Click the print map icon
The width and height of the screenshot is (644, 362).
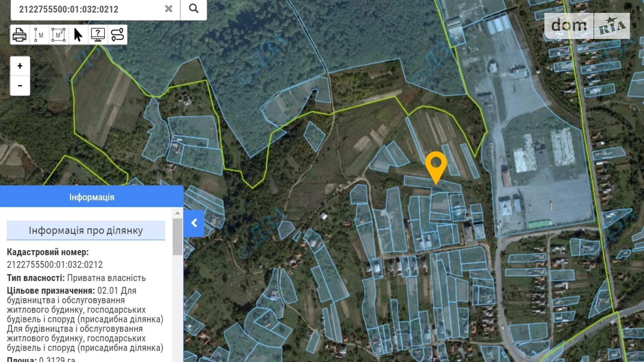[19, 35]
